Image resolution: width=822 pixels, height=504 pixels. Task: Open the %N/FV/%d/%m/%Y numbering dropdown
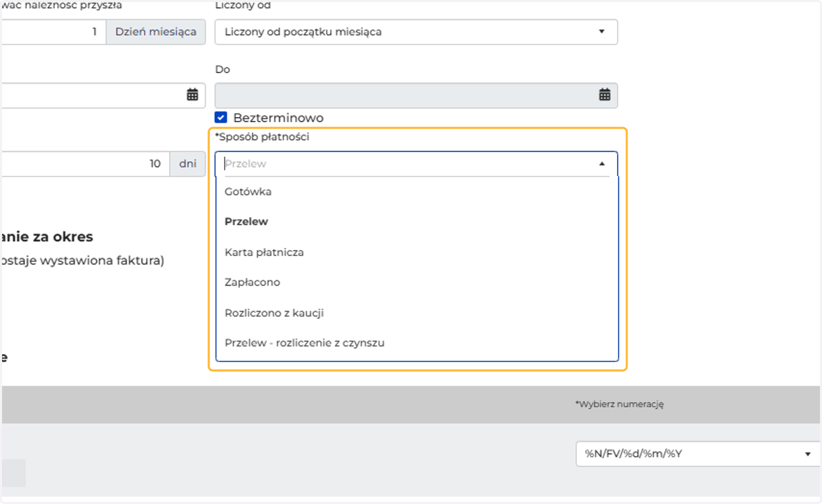698,453
